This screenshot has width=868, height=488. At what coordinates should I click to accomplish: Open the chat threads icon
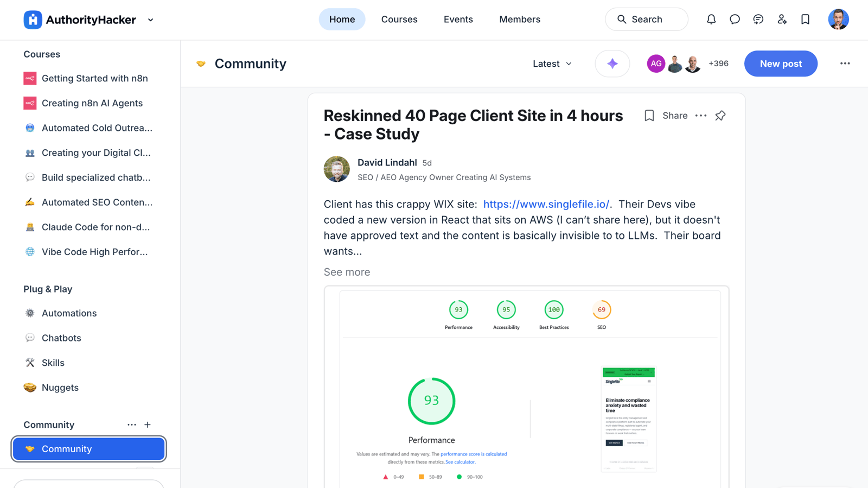pos(758,20)
